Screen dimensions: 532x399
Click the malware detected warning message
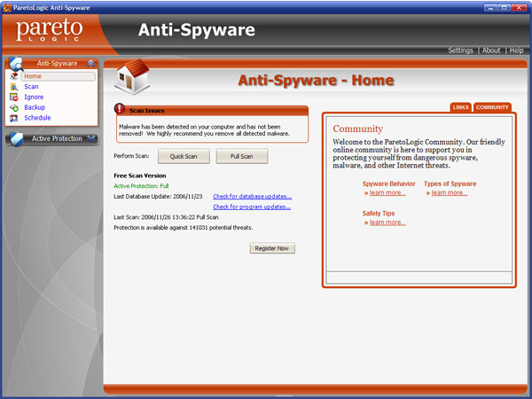tap(204, 130)
